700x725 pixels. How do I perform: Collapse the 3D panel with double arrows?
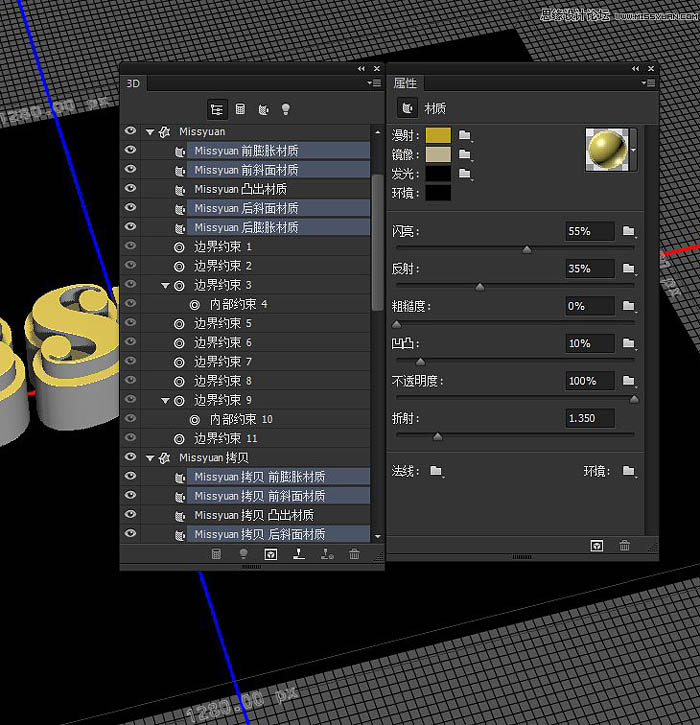(361, 68)
